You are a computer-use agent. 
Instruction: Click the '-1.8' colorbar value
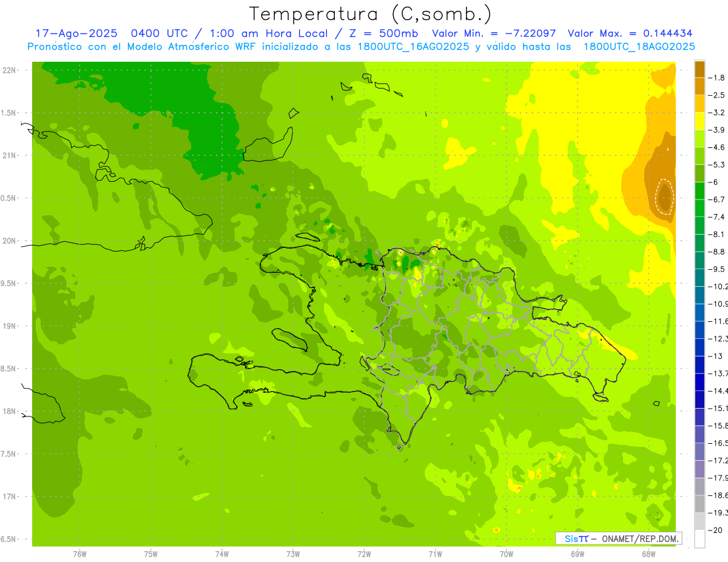tap(717, 78)
